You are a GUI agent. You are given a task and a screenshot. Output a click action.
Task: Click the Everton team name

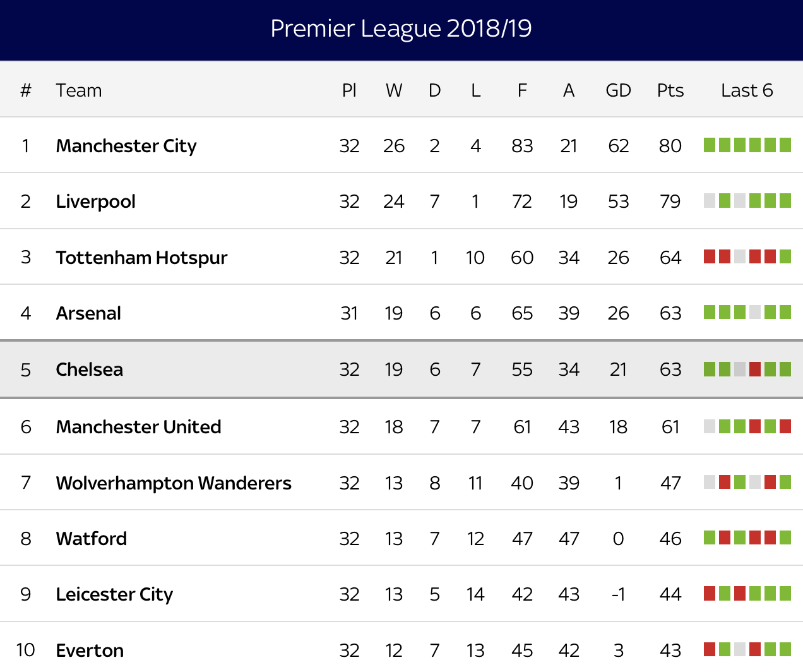point(90,651)
